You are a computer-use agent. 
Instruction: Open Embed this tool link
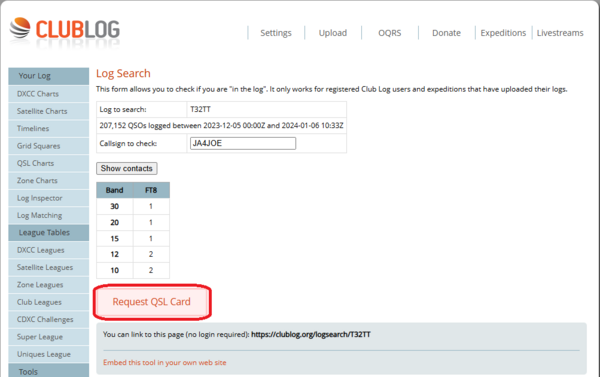point(165,362)
